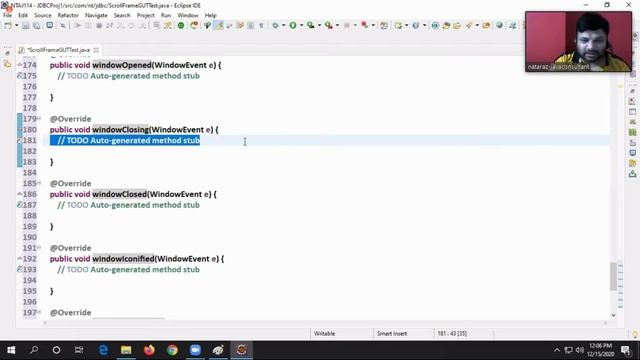Click the Suspend debug icon
Image resolution: width=640 pixels, height=360 pixels.
pos(88,26)
